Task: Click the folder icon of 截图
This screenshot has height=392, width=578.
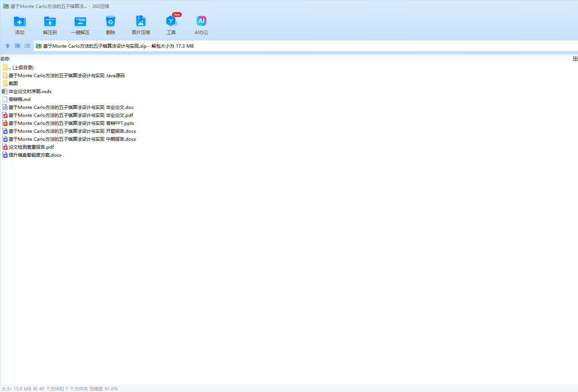Action: (x=5, y=84)
